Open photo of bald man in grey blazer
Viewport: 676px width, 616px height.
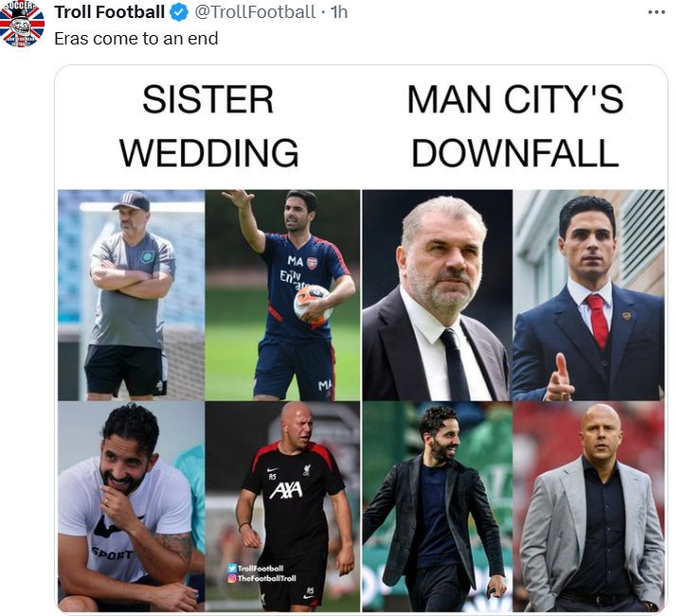[588, 505]
